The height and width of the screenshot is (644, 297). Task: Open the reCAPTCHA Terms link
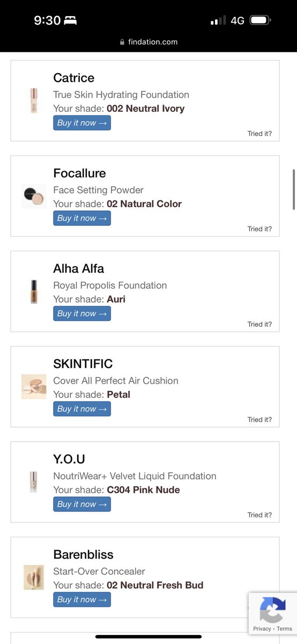click(x=285, y=629)
